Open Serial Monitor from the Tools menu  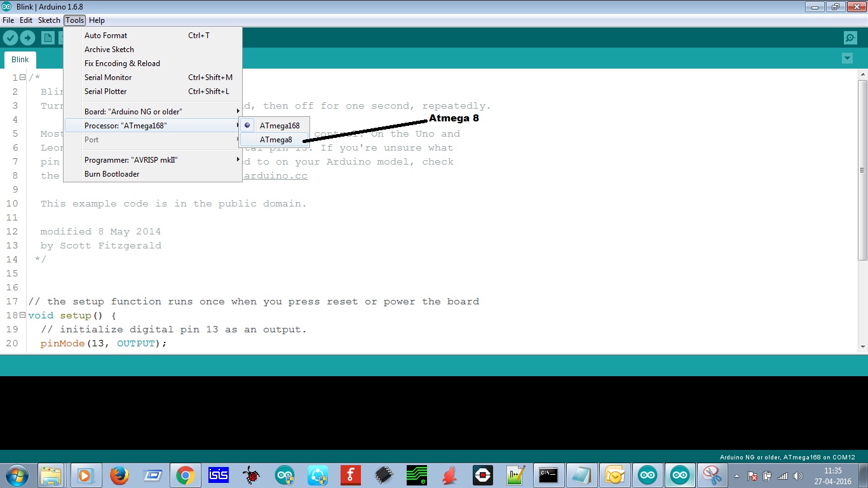tap(153, 78)
